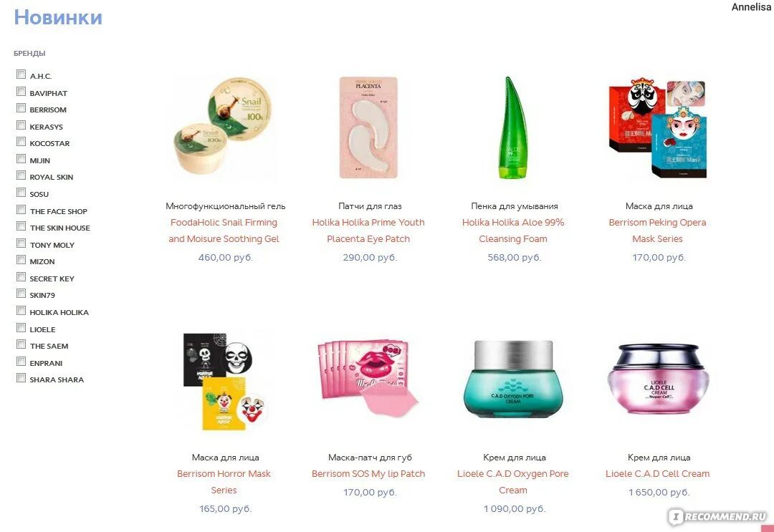Check the THE FACE SHOP brand box
The image size is (774, 532).
(x=21, y=210)
